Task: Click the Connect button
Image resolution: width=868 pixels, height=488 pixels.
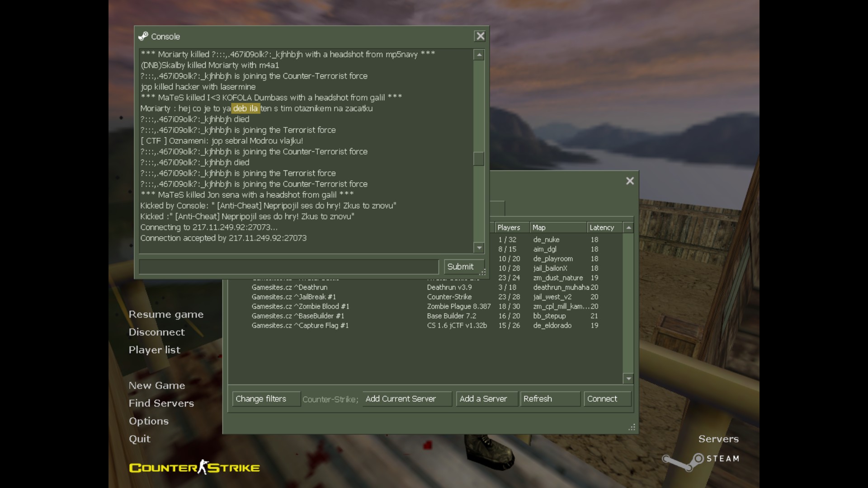Action: coord(607,399)
